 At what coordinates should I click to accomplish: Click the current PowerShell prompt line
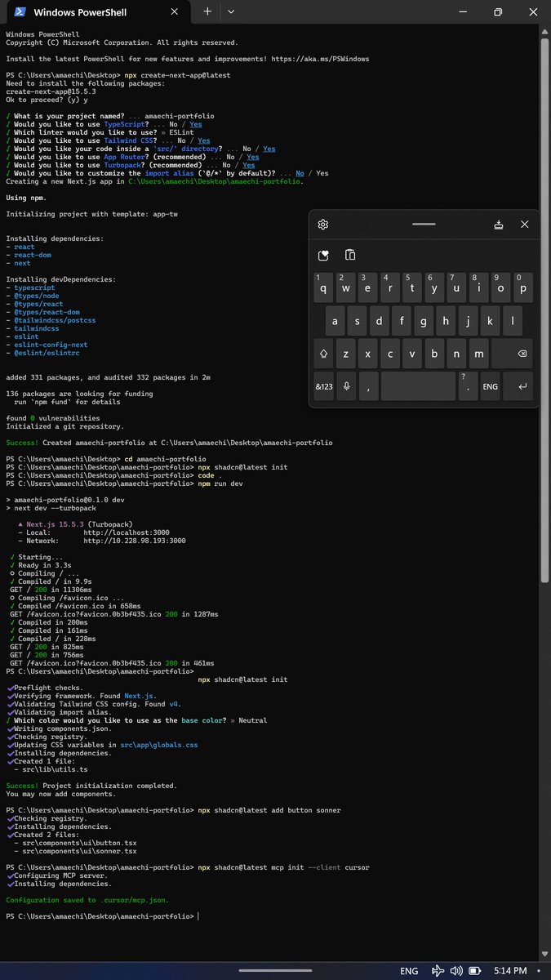pyautogui.click(x=101, y=916)
